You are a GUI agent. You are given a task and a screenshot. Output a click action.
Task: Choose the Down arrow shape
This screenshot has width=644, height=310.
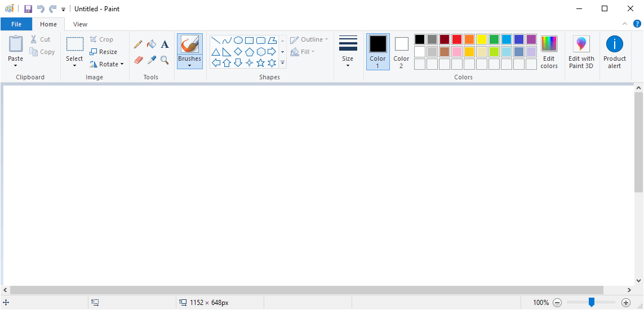(x=238, y=63)
